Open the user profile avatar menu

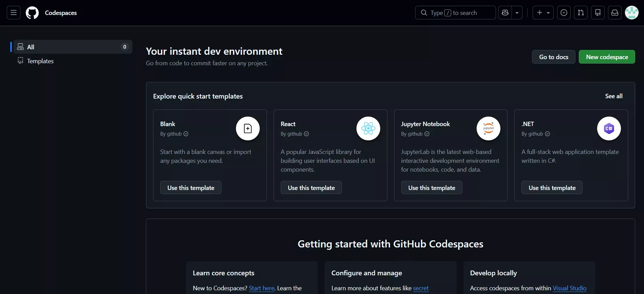632,13
